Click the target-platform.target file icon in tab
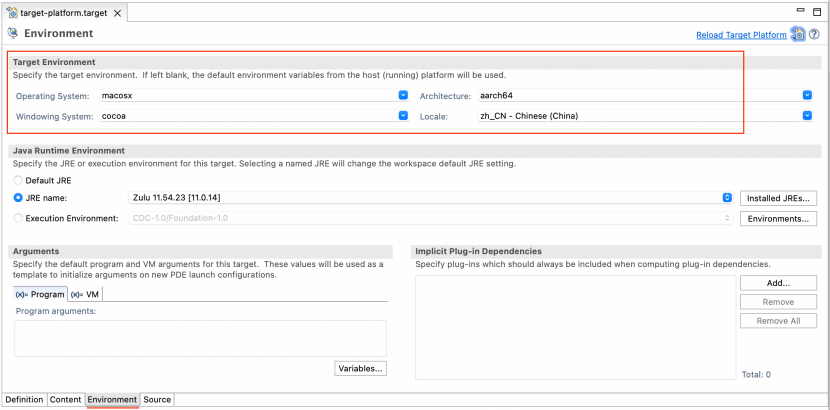This screenshot has width=830, height=410. [12, 13]
